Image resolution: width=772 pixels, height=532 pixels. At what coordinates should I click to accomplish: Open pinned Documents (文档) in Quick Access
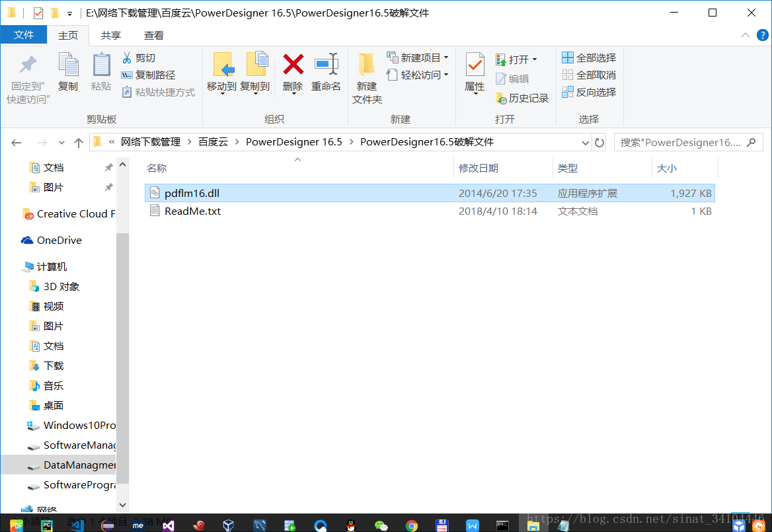[x=53, y=168]
